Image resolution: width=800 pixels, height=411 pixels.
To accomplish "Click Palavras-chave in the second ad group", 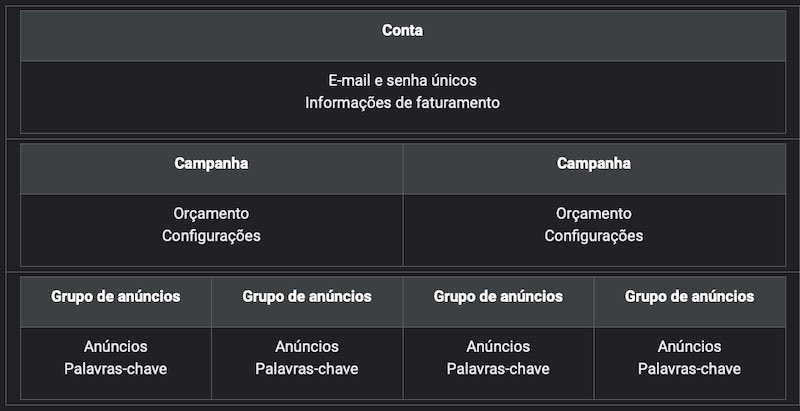I will click(x=307, y=369).
